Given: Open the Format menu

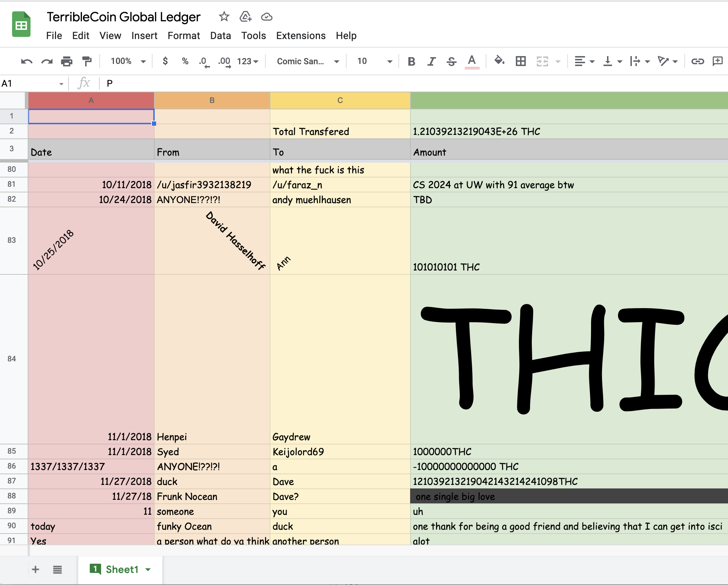Looking at the screenshot, I should pyautogui.click(x=184, y=35).
